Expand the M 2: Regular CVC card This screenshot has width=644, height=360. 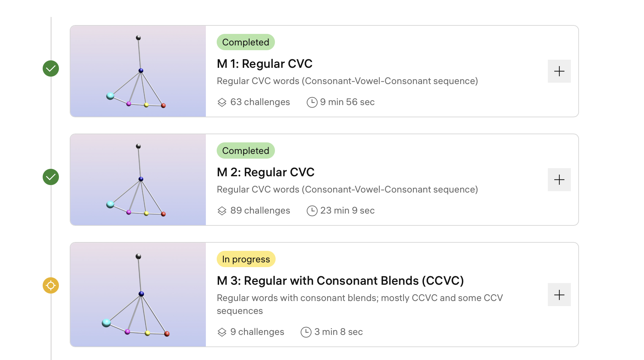pos(559,180)
